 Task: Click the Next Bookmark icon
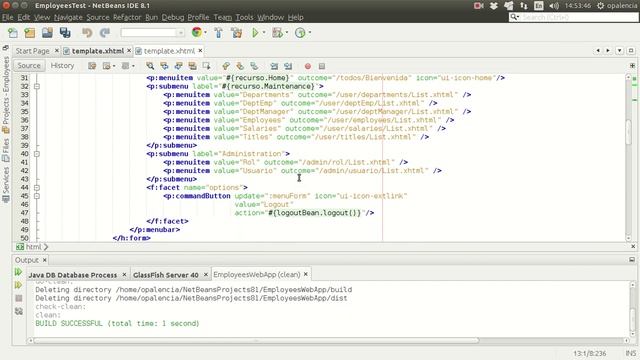coord(240,66)
